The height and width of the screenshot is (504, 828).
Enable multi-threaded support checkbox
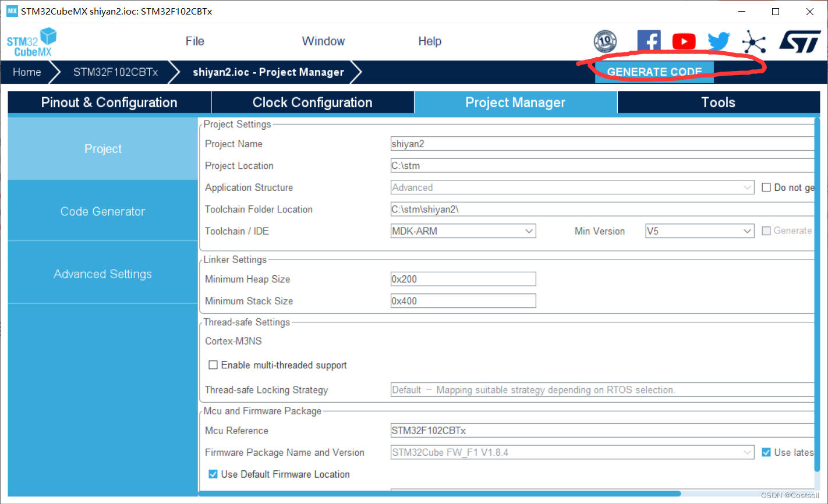pos(213,365)
